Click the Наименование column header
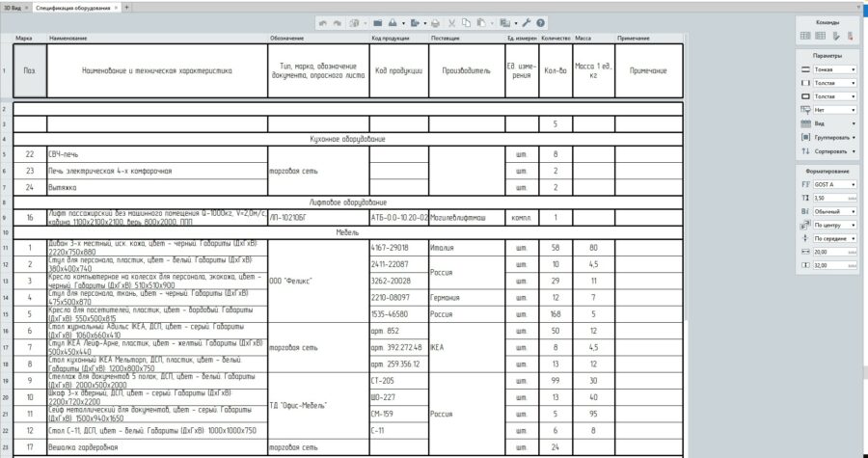 point(157,39)
